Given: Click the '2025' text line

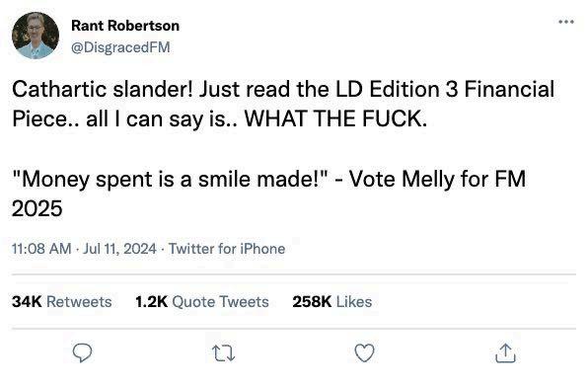Looking at the screenshot, I should (37, 208).
